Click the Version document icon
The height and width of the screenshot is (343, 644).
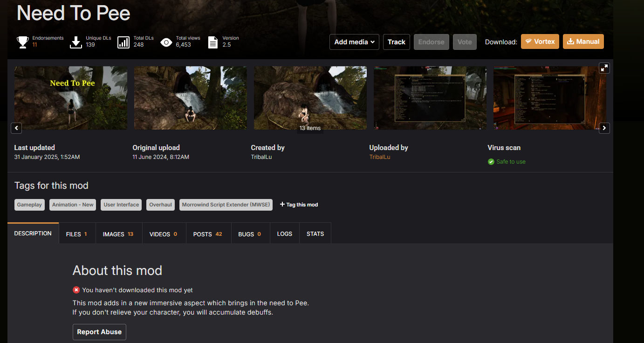tap(213, 42)
